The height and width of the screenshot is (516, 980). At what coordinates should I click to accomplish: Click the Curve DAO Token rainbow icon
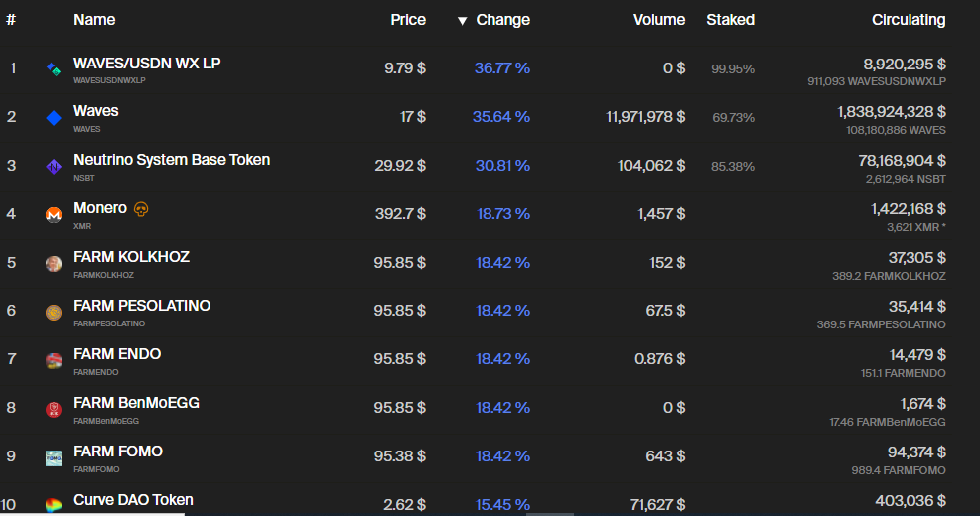[54, 505]
